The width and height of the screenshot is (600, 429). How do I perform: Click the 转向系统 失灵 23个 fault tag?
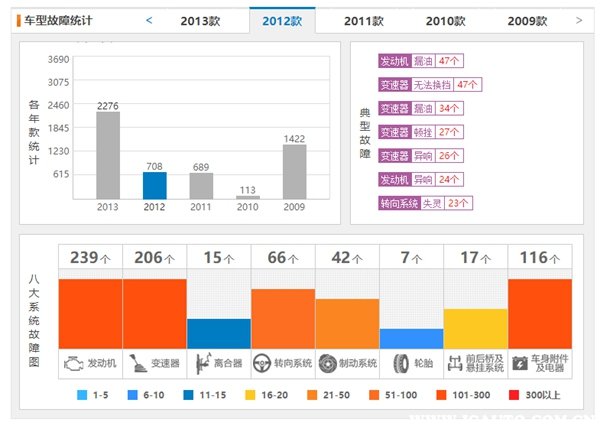coord(425,203)
